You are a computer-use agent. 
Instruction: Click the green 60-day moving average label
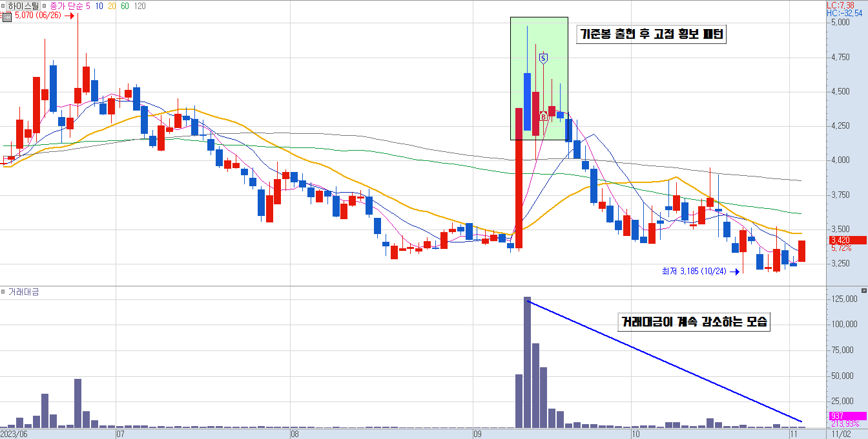(x=125, y=6)
